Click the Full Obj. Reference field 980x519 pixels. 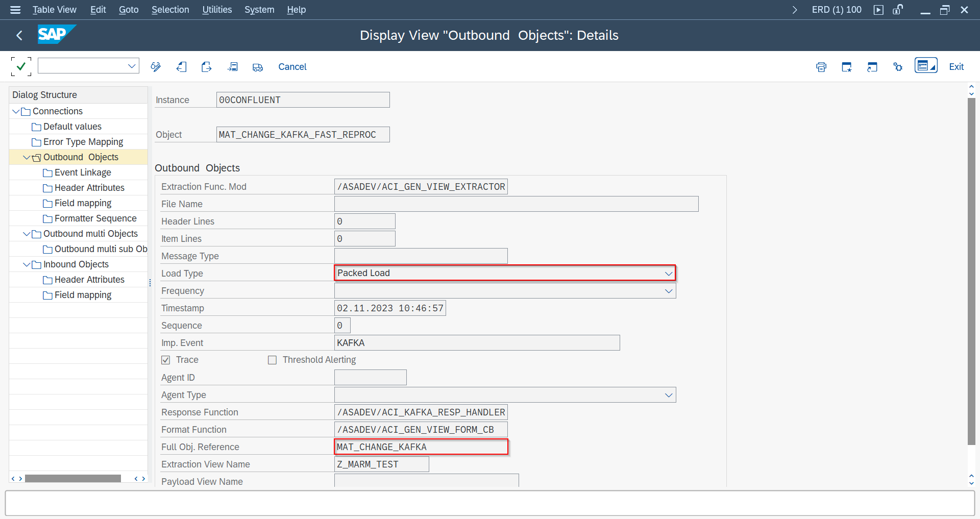click(421, 447)
